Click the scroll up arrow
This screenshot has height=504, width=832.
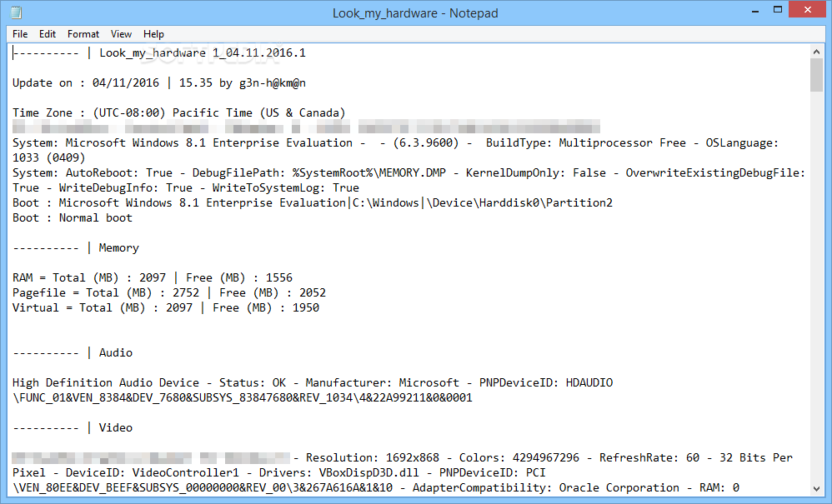[x=816, y=52]
